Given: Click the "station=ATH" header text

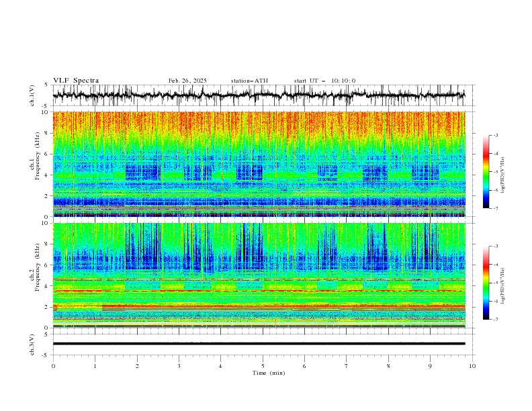Looking at the screenshot, I should pos(249,81).
